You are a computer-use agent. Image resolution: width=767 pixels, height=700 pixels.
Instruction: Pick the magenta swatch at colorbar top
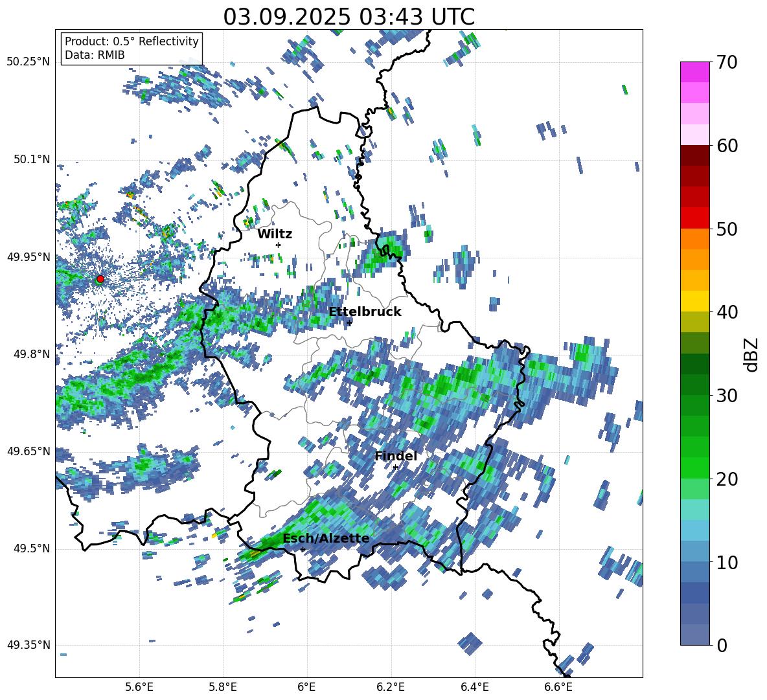tap(694, 72)
